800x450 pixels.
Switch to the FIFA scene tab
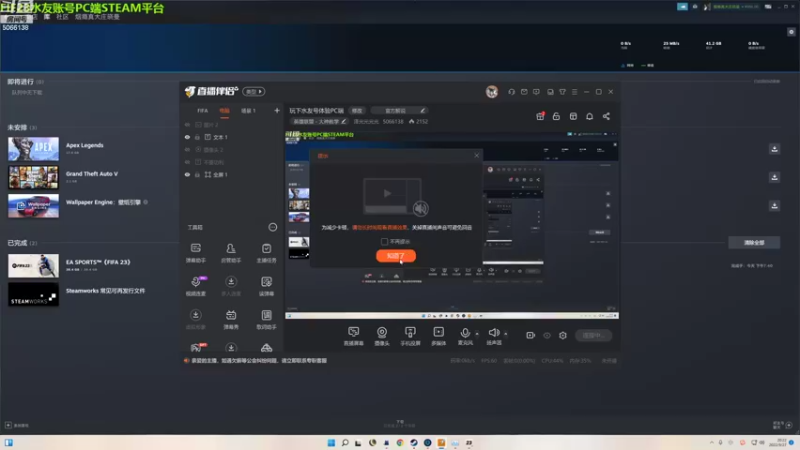tap(203, 111)
